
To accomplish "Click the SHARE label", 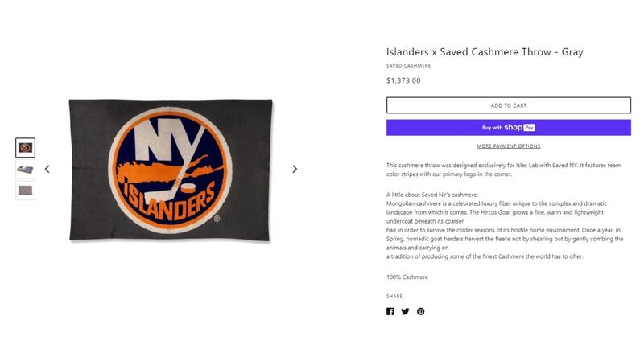I will [394, 296].
